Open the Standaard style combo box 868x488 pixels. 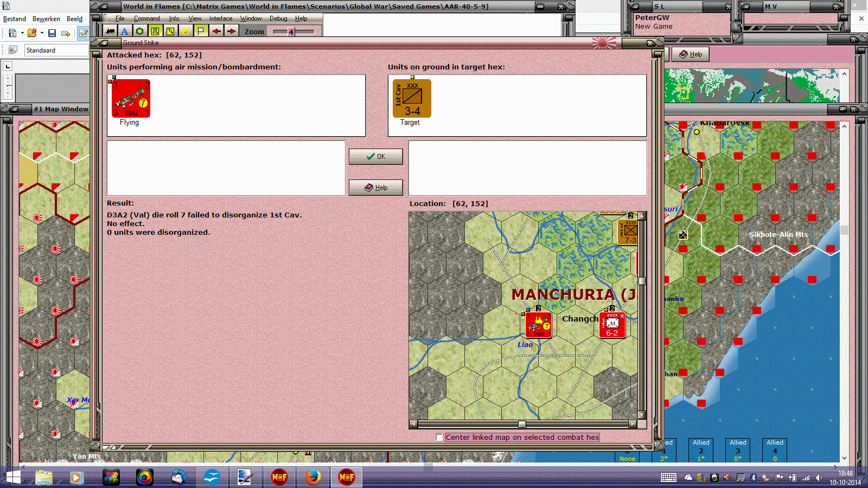[56, 50]
